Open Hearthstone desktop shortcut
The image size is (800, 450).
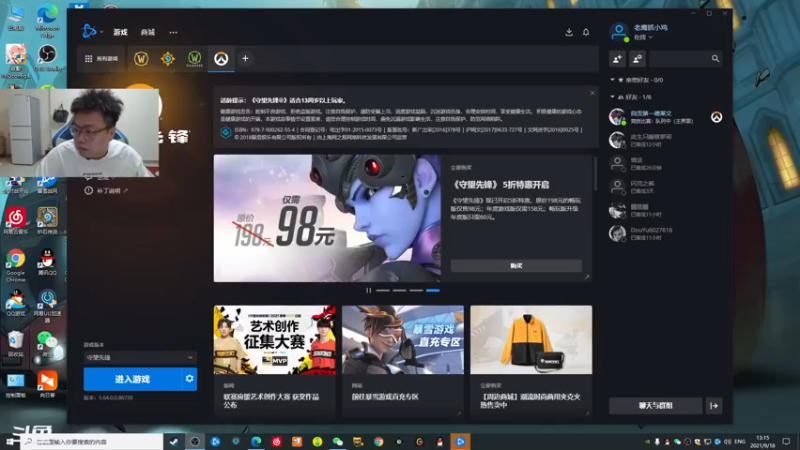coord(47,221)
